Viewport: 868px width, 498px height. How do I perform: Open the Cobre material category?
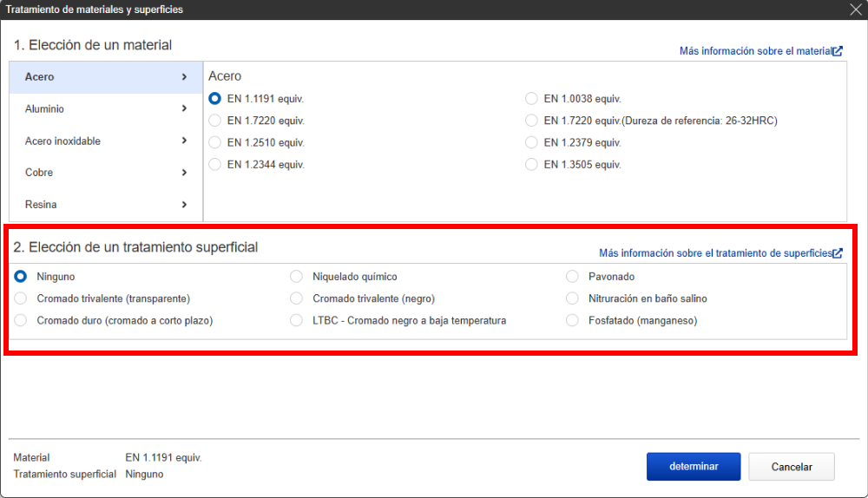pyautogui.click(x=106, y=173)
